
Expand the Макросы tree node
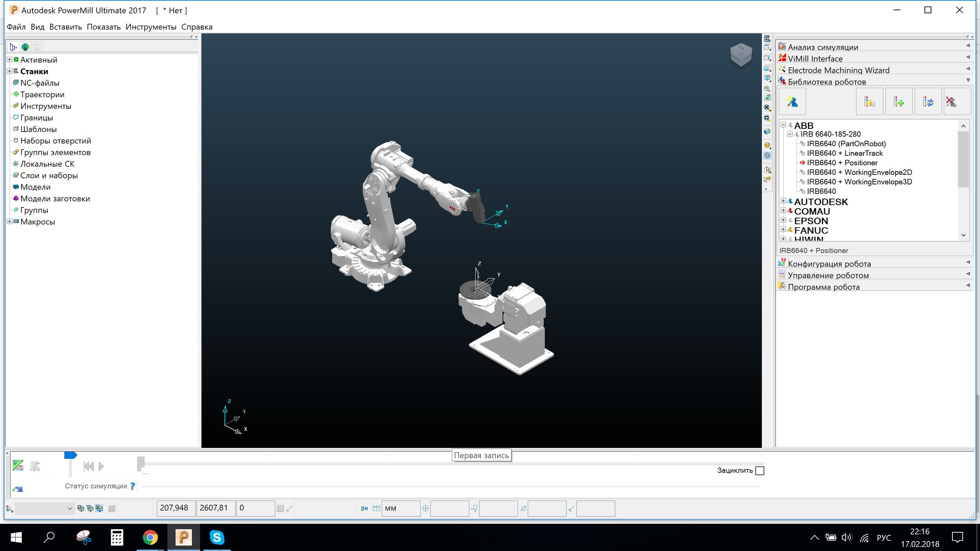(10, 222)
